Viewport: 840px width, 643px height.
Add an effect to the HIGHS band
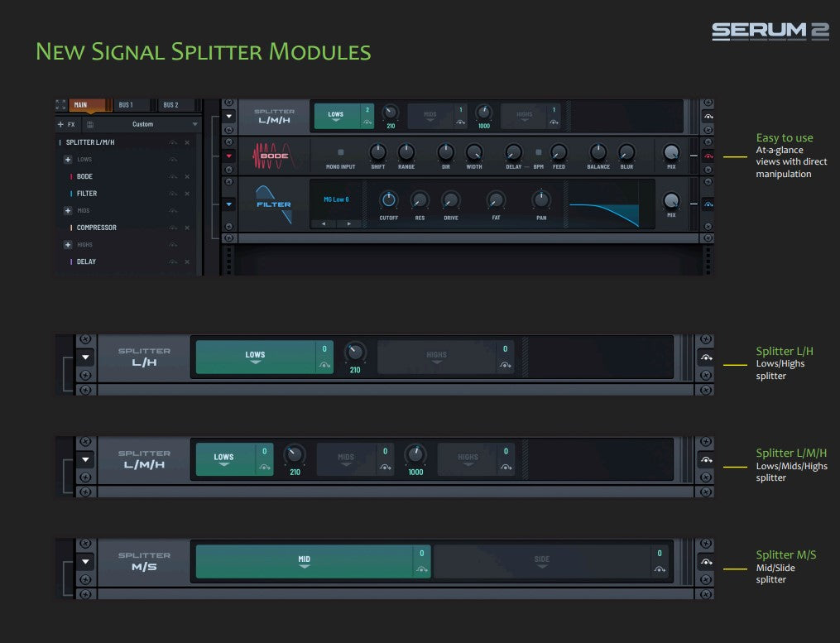pyautogui.click(x=68, y=245)
